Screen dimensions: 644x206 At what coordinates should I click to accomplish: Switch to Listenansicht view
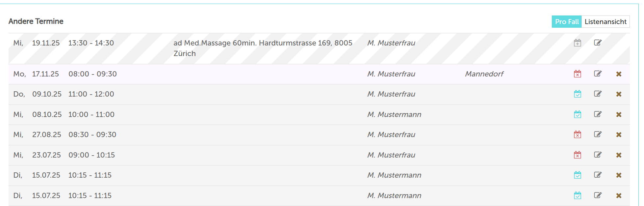coord(605,22)
